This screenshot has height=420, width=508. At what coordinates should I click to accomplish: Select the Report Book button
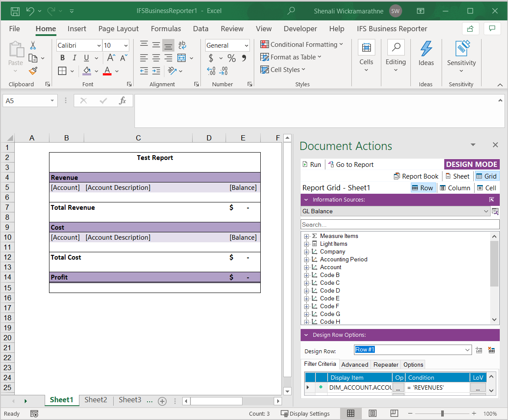pyautogui.click(x=416, y=176)
